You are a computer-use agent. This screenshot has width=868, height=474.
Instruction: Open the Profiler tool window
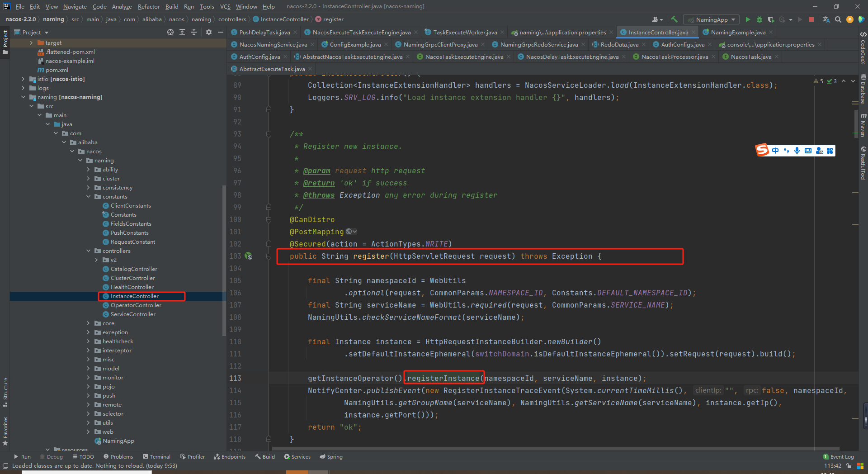(192, 457)
